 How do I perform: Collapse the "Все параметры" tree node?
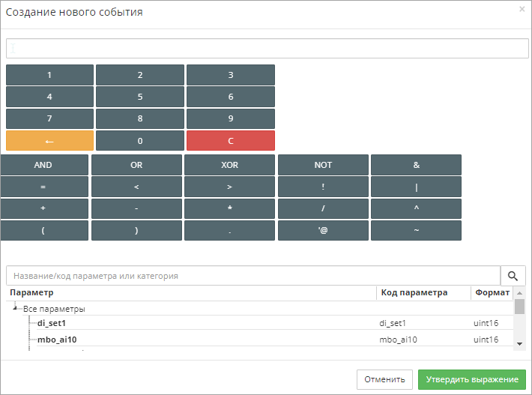coord(16,307)
